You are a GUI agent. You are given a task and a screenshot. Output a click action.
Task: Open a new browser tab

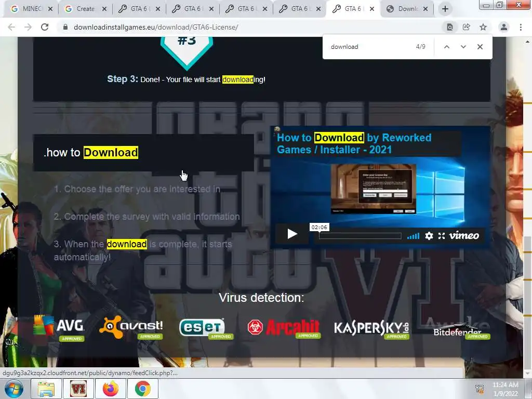pyautogui.click(x=445, y=9)
